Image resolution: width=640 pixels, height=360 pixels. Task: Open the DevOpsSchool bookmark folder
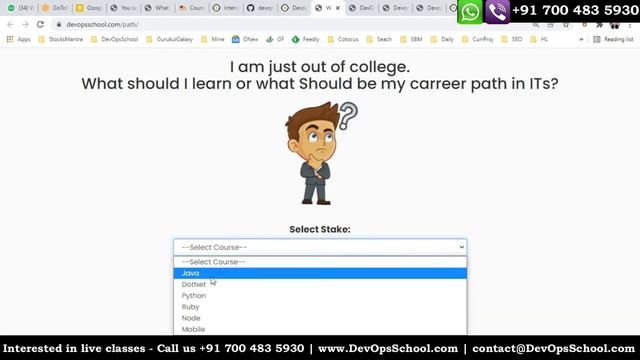(115, 39)
